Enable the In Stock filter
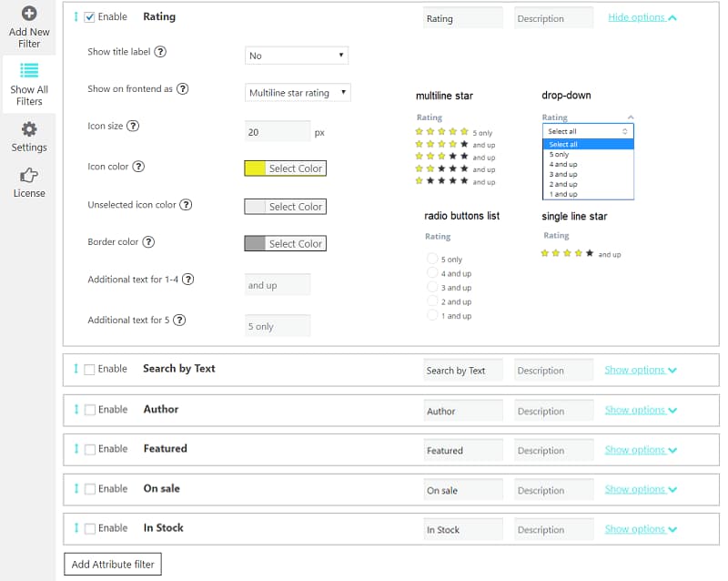The image size is (728, 581). point(90,529)
